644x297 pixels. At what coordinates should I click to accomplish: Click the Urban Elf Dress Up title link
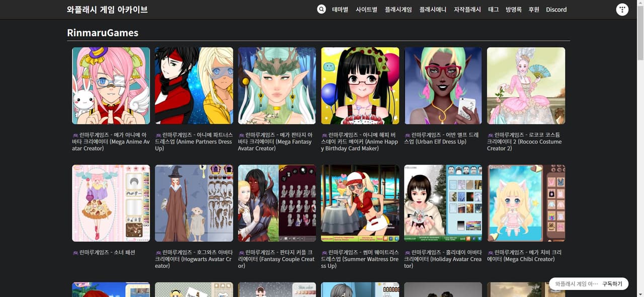tap(443, 138)
